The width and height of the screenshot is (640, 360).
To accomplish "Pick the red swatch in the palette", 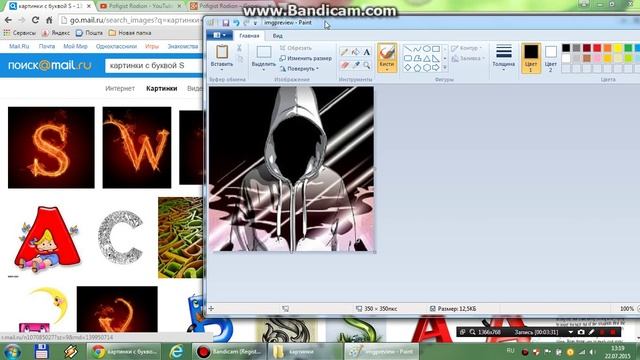I will coord(597,48).
